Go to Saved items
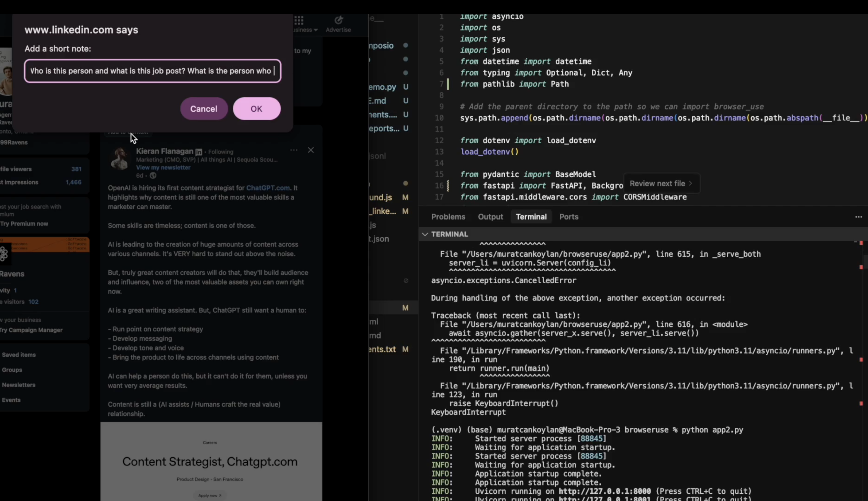Screen dimensions: 868x501 pyautogui.click(x=18, y=355)
